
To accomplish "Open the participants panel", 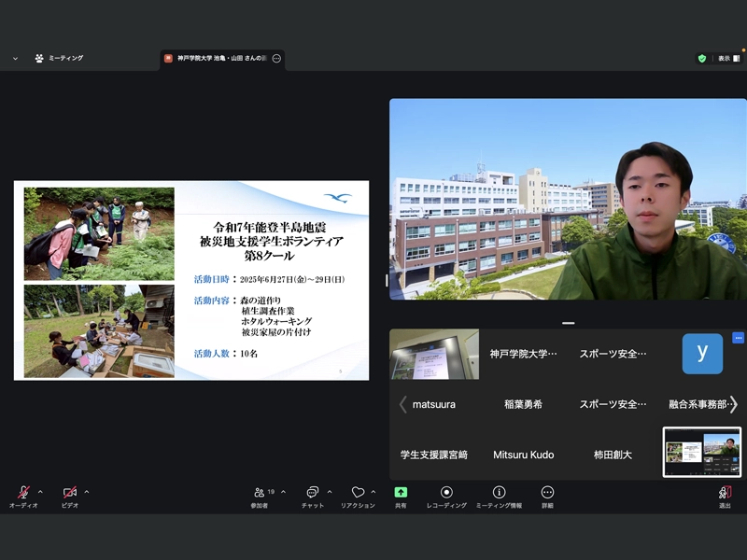I will coord(259,495).
